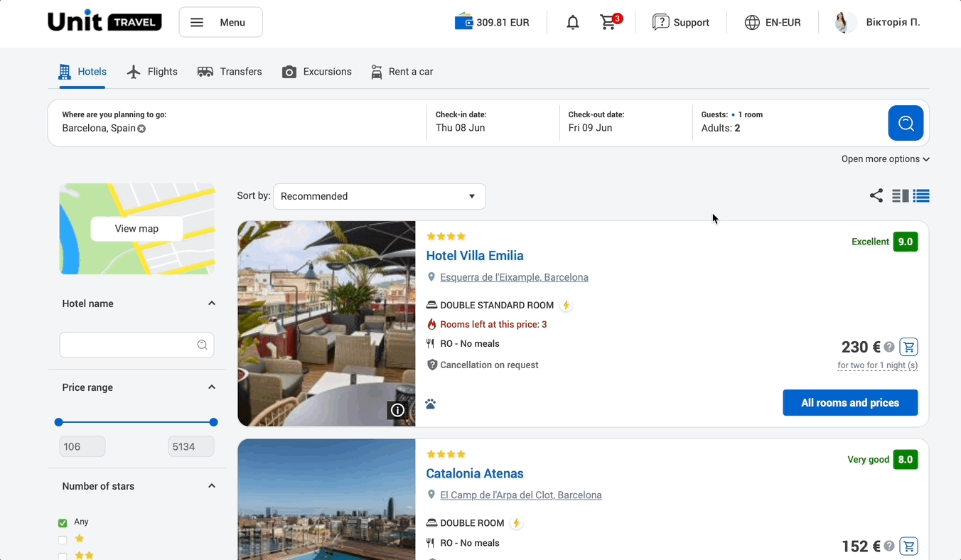Open the Catalonia Atenas hotel link
This screenshot has width=961, height=560.
474,474
